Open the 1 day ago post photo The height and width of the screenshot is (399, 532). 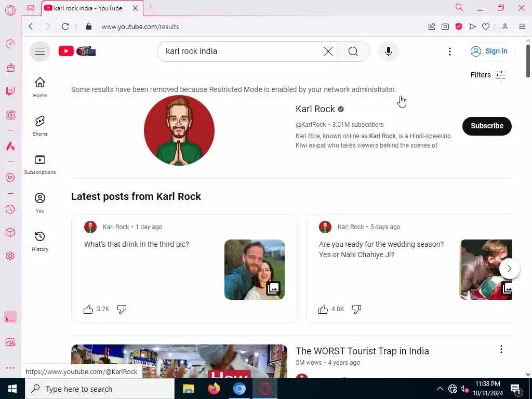(x=255, y=270)
